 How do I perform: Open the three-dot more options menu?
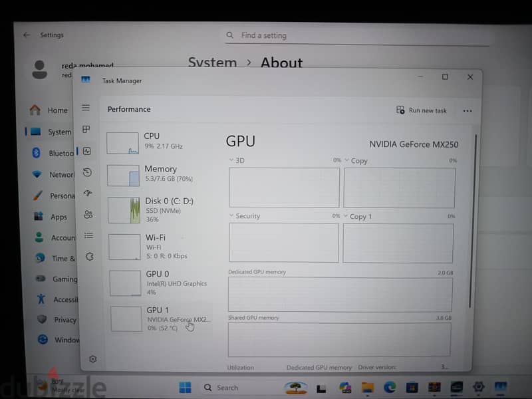[x=467, y=111]
